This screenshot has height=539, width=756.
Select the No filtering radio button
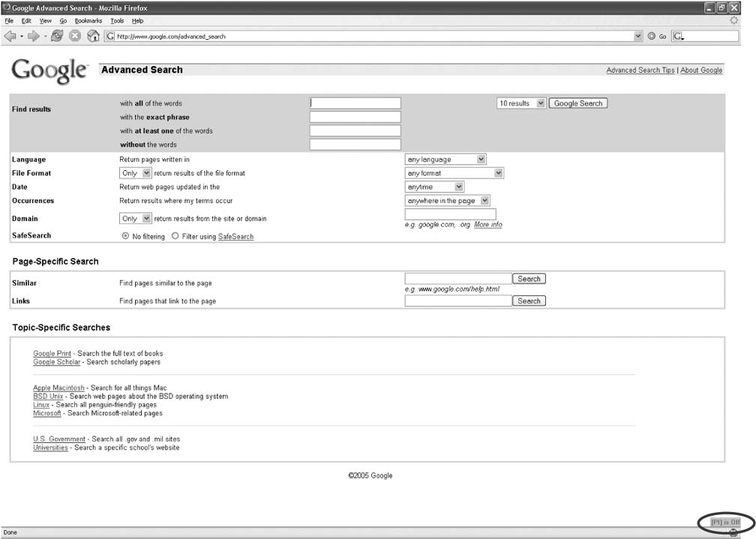[125, 236]
